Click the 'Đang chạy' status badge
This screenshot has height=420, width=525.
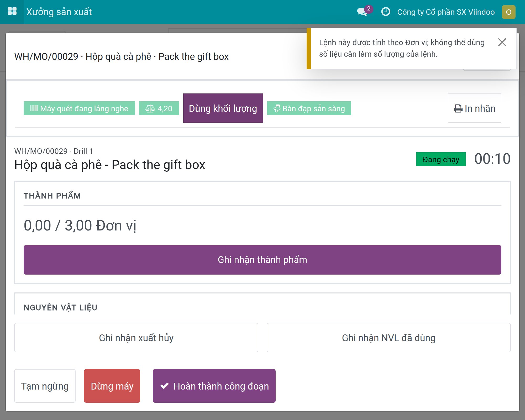[441, 159]
